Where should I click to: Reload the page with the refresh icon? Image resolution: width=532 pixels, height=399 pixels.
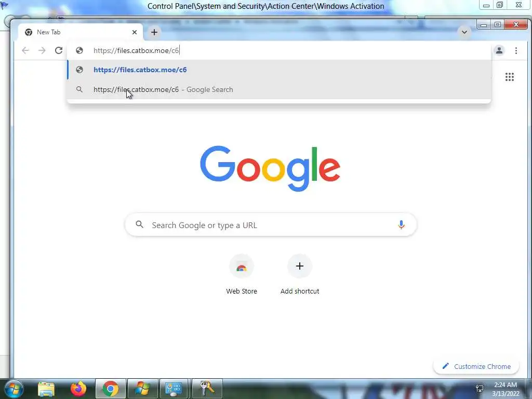pyautogui.click(x=59, y=50)
